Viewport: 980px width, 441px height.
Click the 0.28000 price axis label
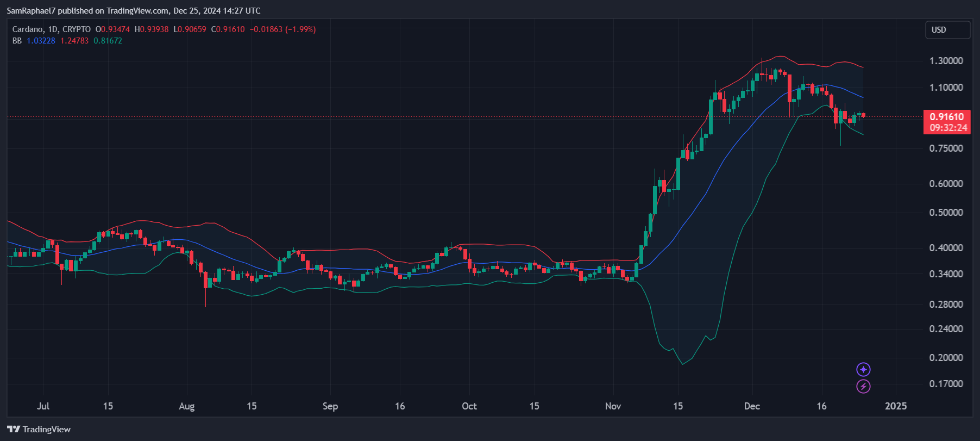(946, 305)
